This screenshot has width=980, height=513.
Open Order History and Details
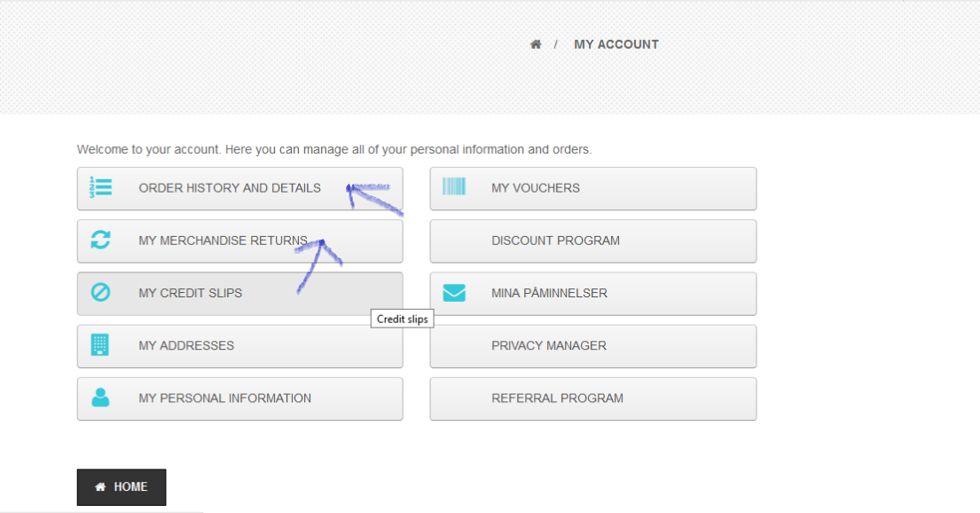point(240,188)
